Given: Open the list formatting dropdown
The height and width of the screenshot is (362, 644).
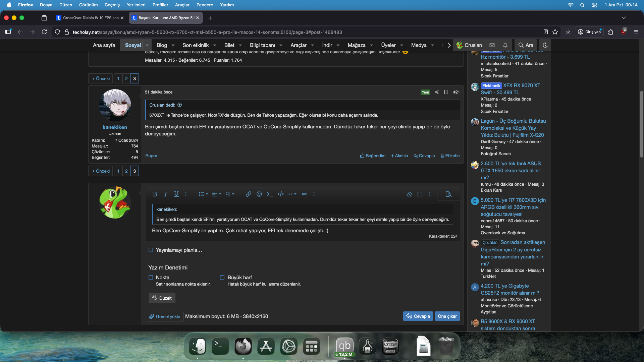Looking at the screenshot, I should click(203, 194).
